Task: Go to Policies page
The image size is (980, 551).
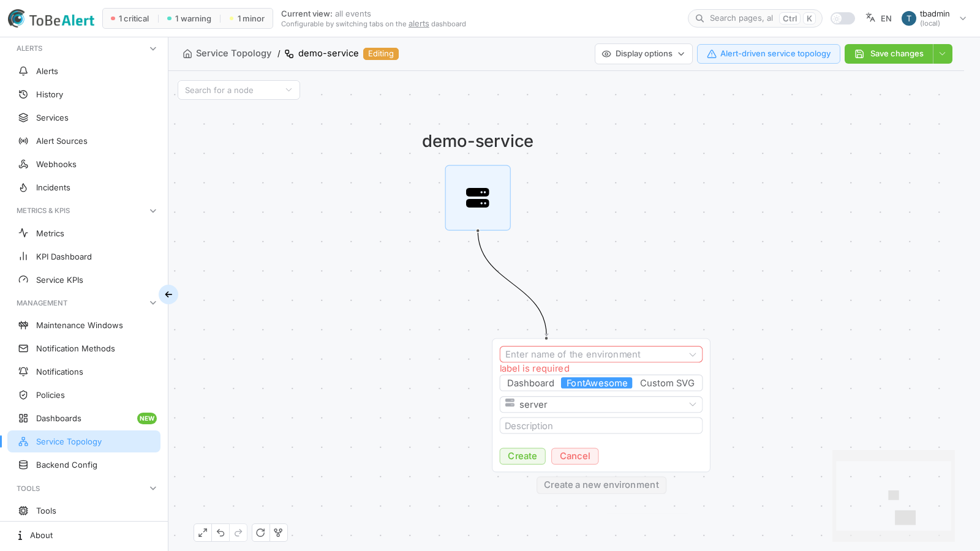Action: click(x=84, y=395)
